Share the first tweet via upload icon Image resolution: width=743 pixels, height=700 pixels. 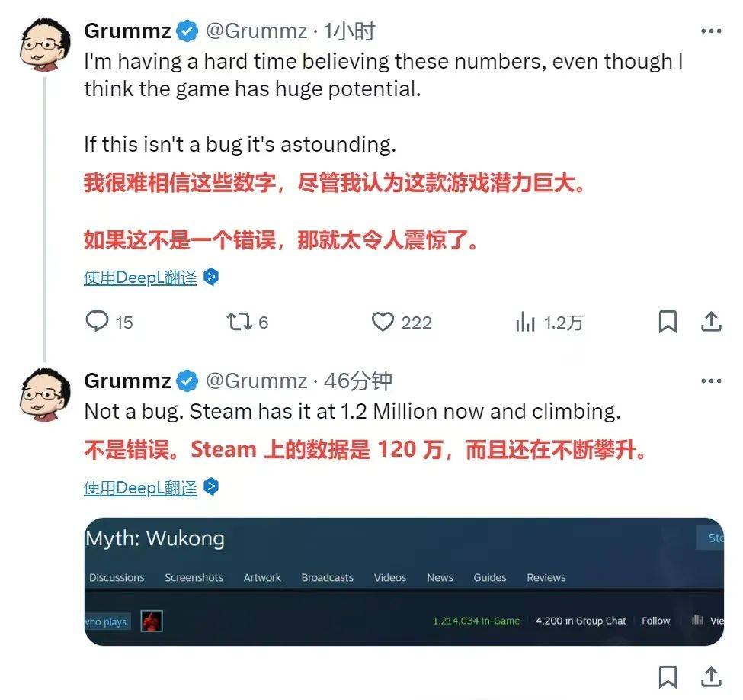pos(711,322)
